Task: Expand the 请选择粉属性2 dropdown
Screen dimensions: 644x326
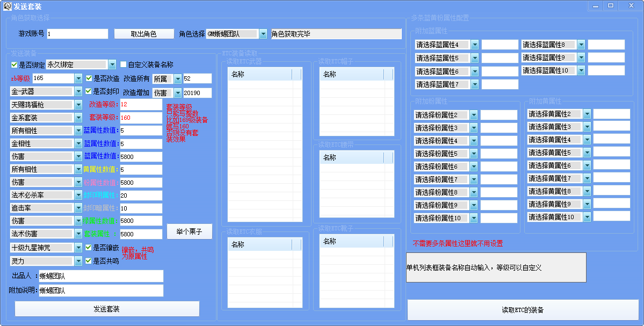Action: tap(473, 115)
